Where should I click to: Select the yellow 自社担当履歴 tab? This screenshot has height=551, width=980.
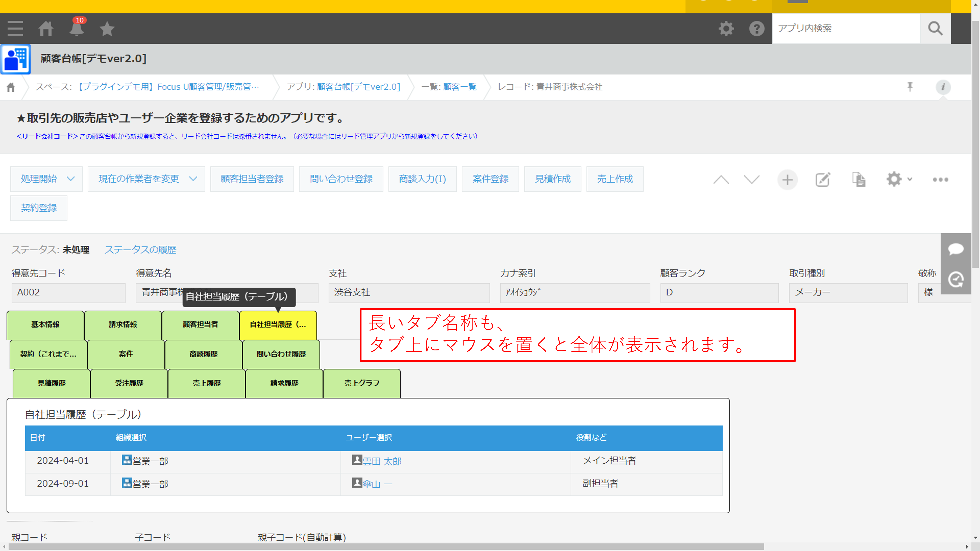[278, 325]
